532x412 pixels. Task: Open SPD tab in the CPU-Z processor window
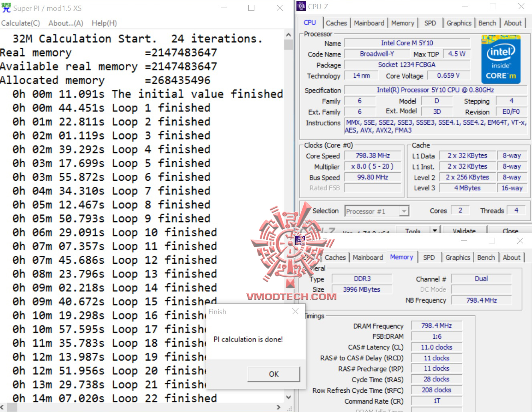coord(430,23)
